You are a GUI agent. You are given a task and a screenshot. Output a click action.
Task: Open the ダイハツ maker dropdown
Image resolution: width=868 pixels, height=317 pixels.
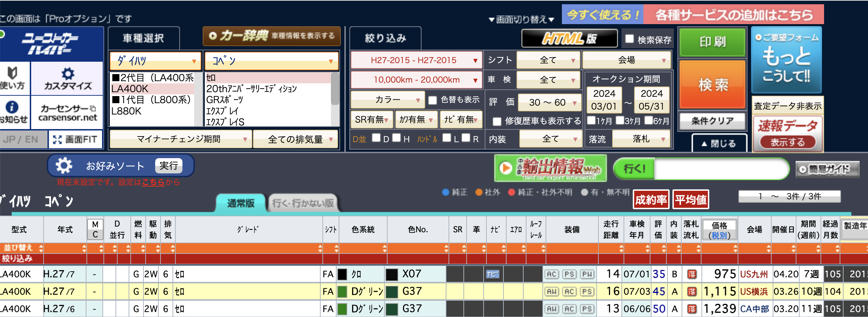click(x=156, y=61)
